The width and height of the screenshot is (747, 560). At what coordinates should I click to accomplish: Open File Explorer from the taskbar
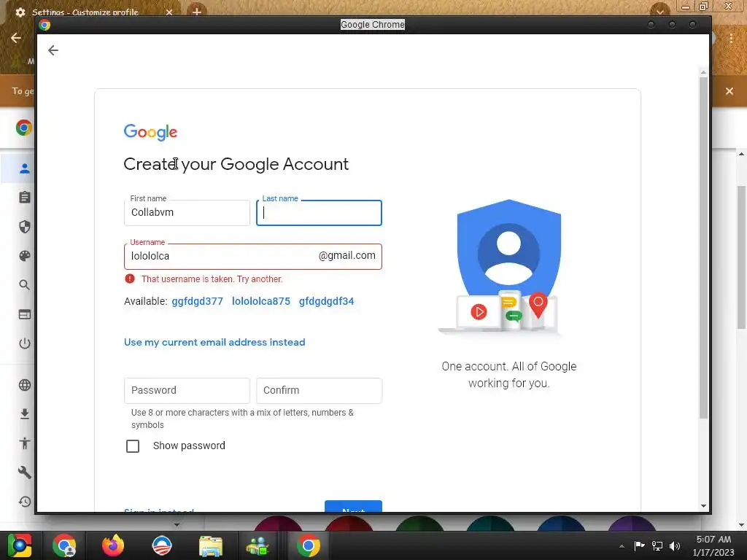click(x=211, y=545)
